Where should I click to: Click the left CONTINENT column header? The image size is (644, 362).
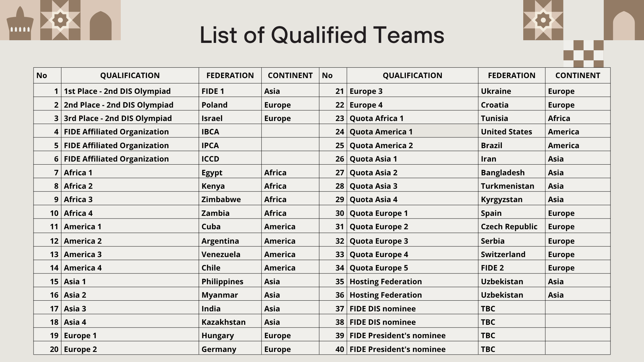(290, 75)
